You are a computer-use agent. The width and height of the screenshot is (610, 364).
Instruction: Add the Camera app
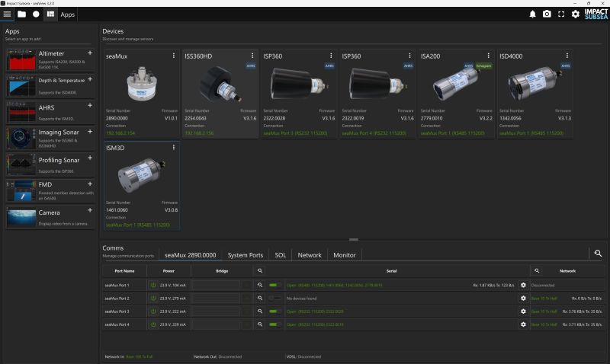pyautogui.click(x=90, y=210)
